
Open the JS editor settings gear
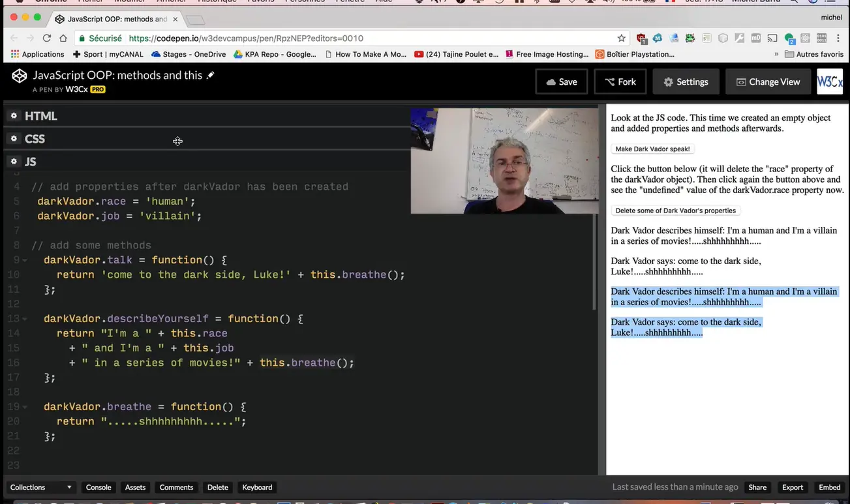point(14,162)
